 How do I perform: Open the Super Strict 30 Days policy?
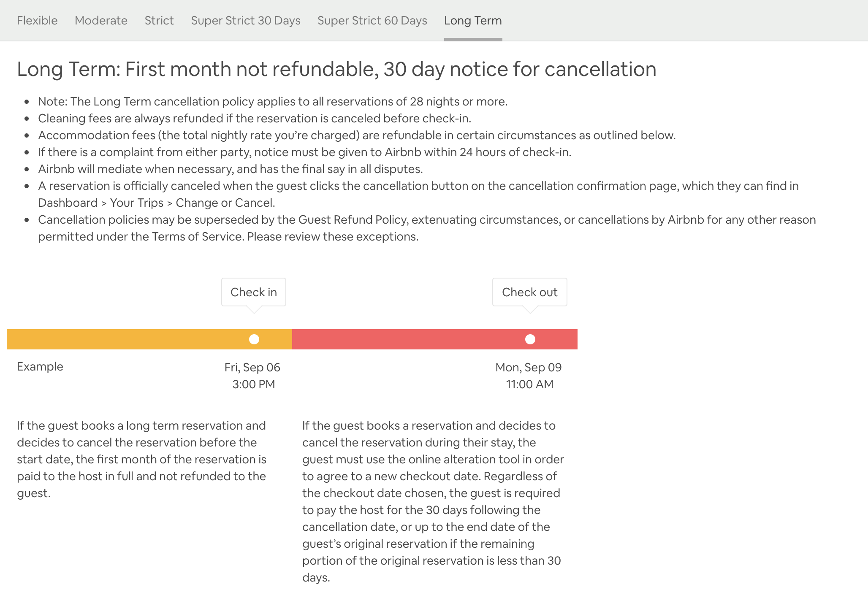coord(246,20)
